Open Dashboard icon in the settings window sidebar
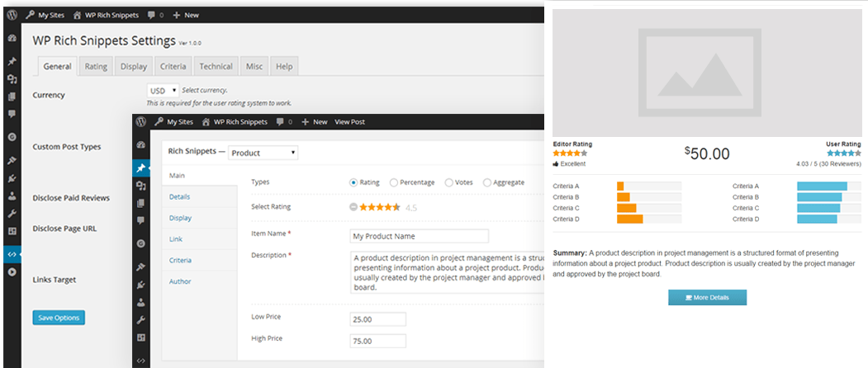 [12, 38]
